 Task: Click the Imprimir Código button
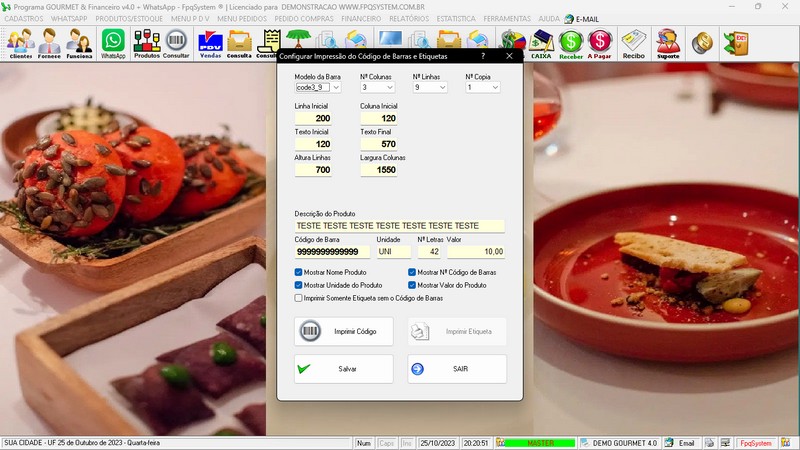tap(344, 332)
